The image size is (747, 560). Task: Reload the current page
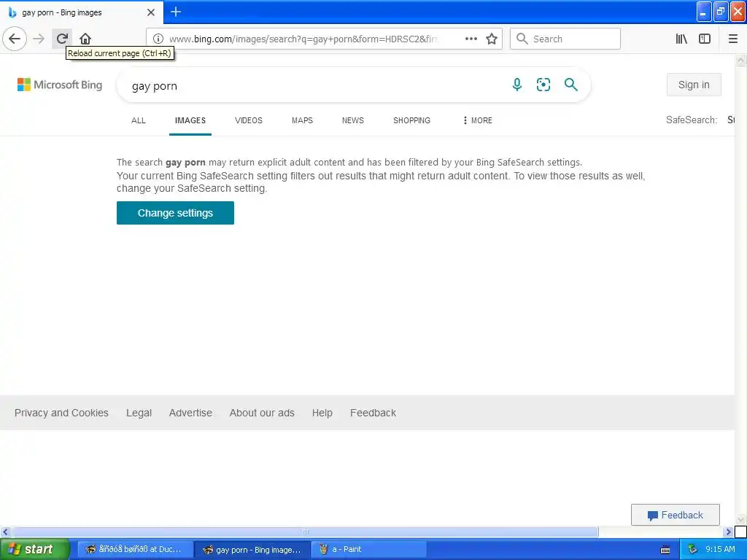(62, 39)
